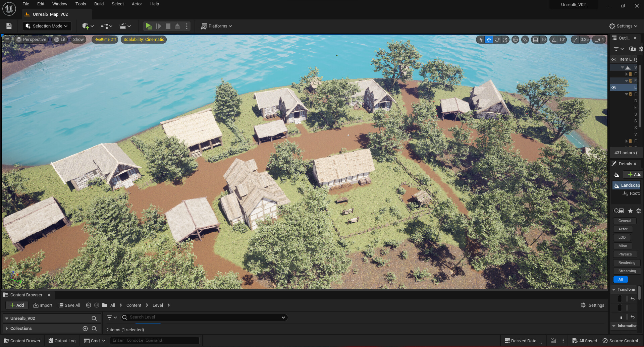Toggle world space transform globe icon
This screenshot has width=644, height=347.
pos(516,40)
